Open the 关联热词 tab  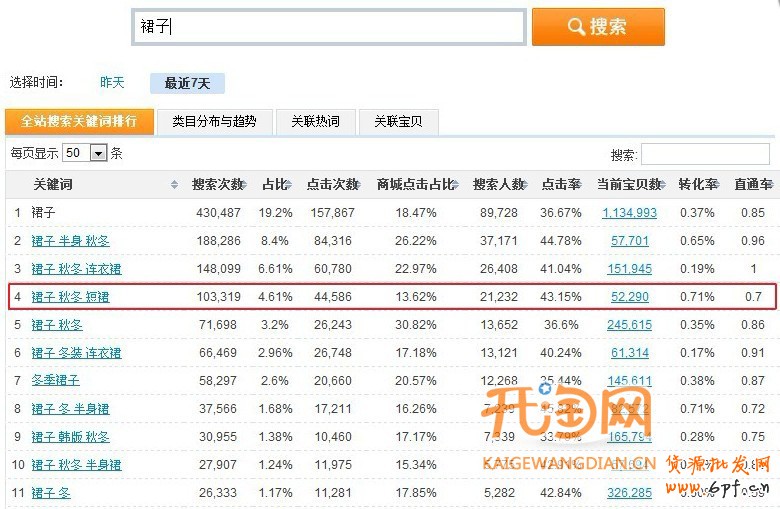point(315,121)
